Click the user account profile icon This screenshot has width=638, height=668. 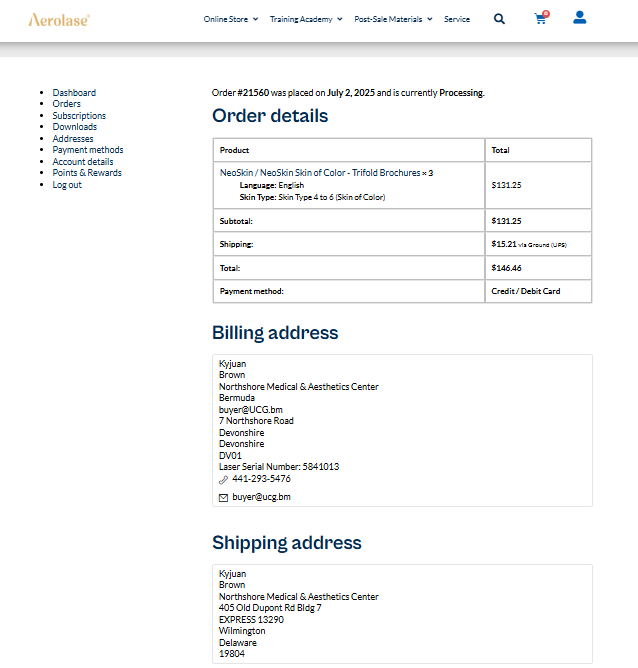pyautogui.click(x=580, y=18)
